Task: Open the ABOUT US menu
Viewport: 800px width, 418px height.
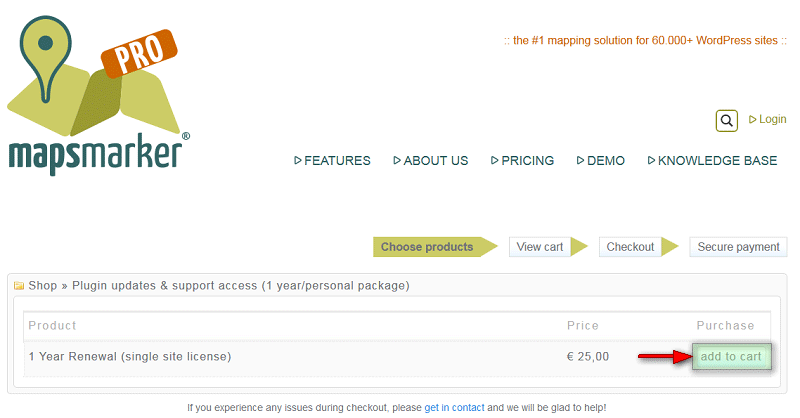Action: pyautogui.click(x=431, y=161)
